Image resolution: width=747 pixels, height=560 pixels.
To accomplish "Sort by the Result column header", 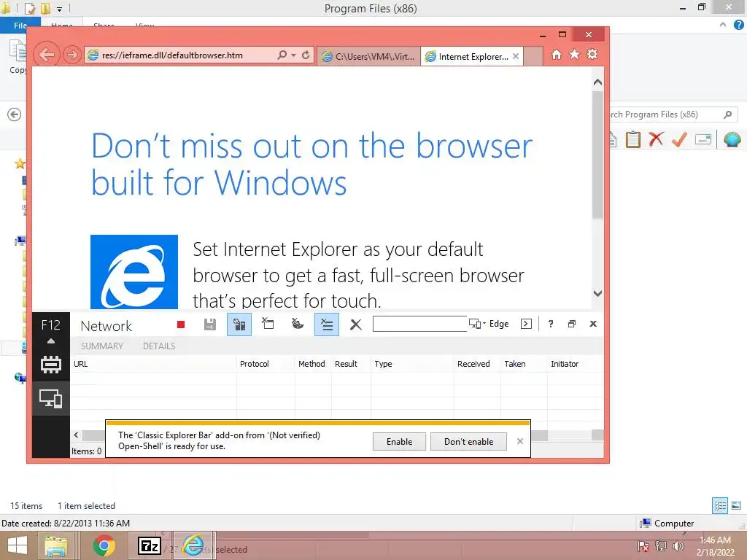I will tap(351, 364).
